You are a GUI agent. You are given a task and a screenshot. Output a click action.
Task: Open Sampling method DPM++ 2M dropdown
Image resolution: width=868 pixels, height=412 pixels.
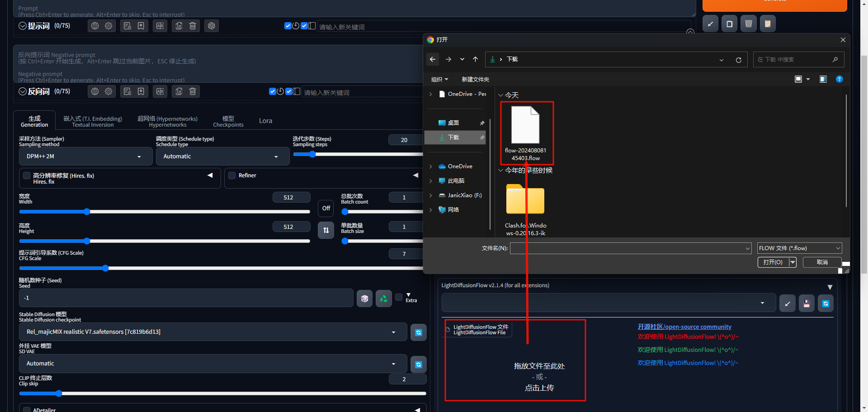click(x=85, y=156)
